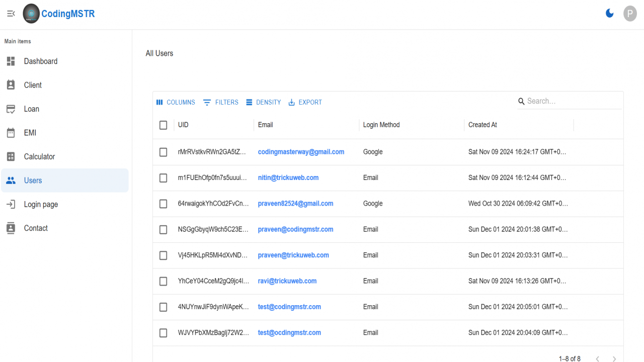
Task: Toggle the select-all checkbox in the header row
Action: tap(163, 125)
